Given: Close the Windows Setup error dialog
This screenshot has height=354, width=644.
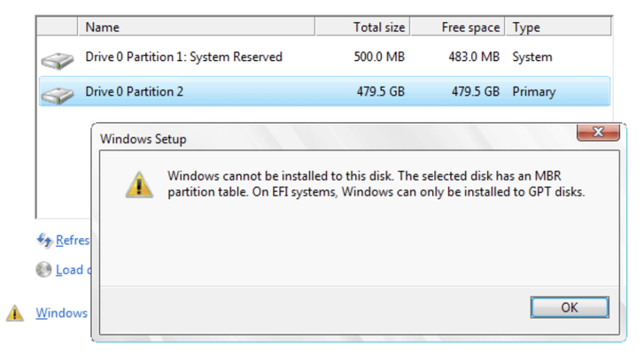Looking at the screenshot, I should point(598,132).
